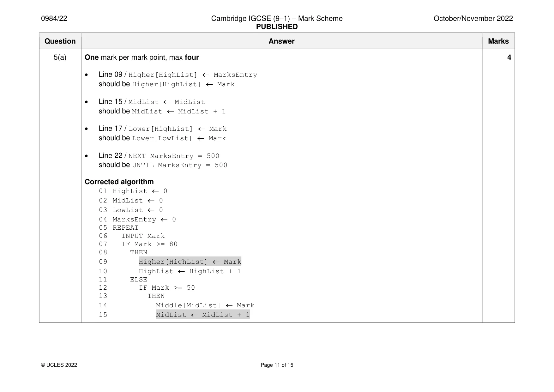
Task: Click code line "14 Middle[MidList] ← Mark"
Action: point(177,305)
